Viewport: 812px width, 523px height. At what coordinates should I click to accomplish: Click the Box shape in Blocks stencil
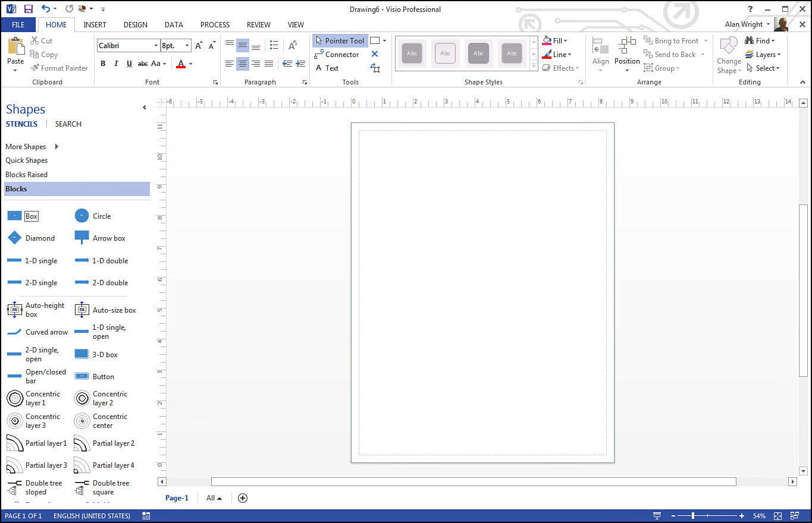point(23,216)
